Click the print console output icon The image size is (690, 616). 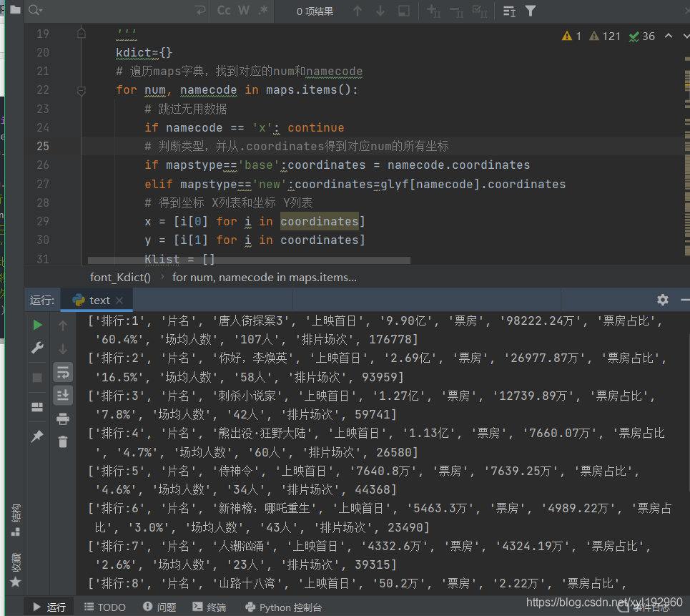(63, 419)
